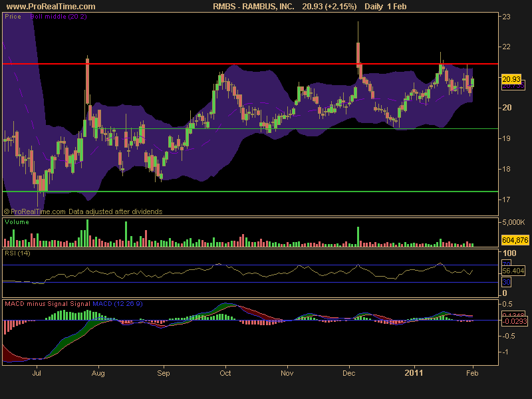Click the 100 label on RSI axis

pyautogui.click(x=509, y=253)
